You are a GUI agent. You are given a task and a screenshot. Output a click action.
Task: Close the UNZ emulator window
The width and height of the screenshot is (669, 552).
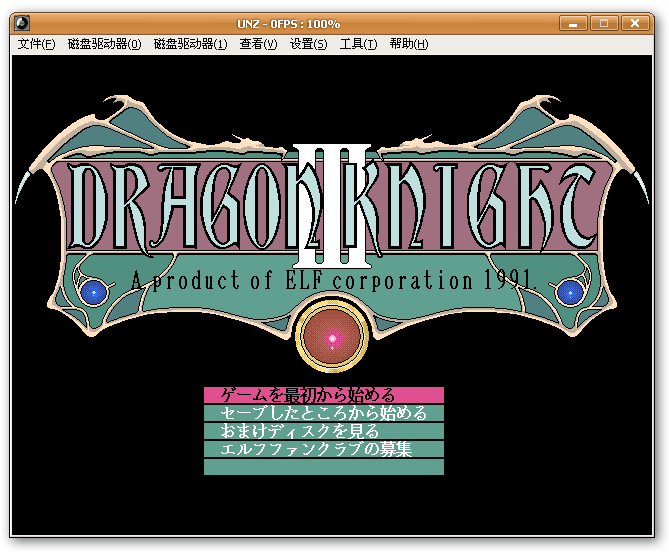(x=635, y=23)
